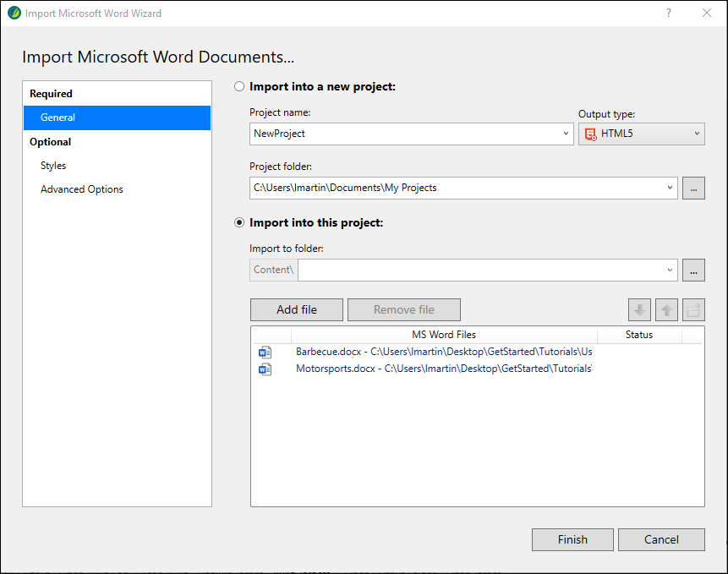The width and height of the screenshot is (728, 574).
Task: Open the Styles page in sidebar
Action: 53,166
